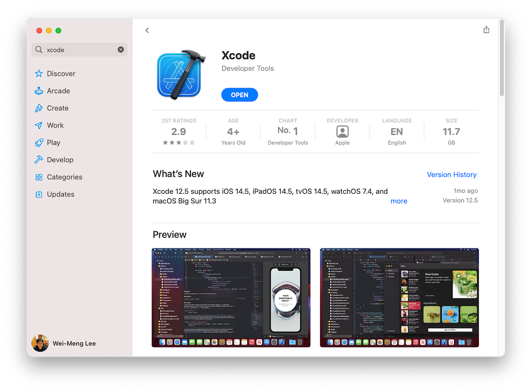This screenshot has width=532, height=392.
Task: Click the vertical scrollbar thumb
Action: [502, 58]
